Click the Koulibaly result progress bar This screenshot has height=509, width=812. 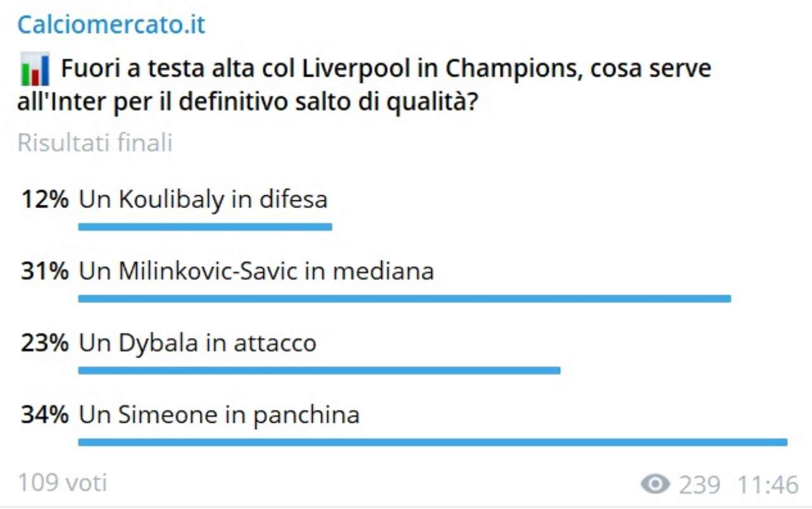click(x=204, y=226)
